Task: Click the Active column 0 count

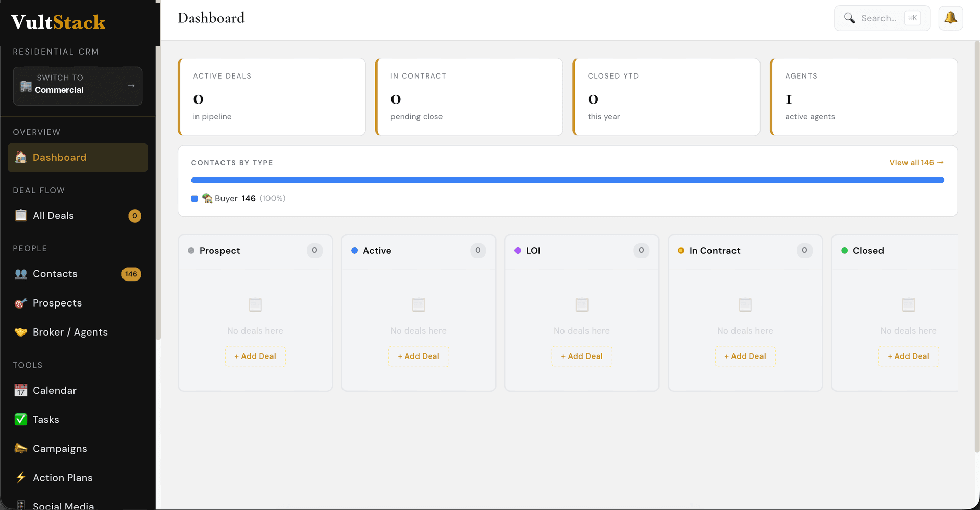Action: click(478, 250)
